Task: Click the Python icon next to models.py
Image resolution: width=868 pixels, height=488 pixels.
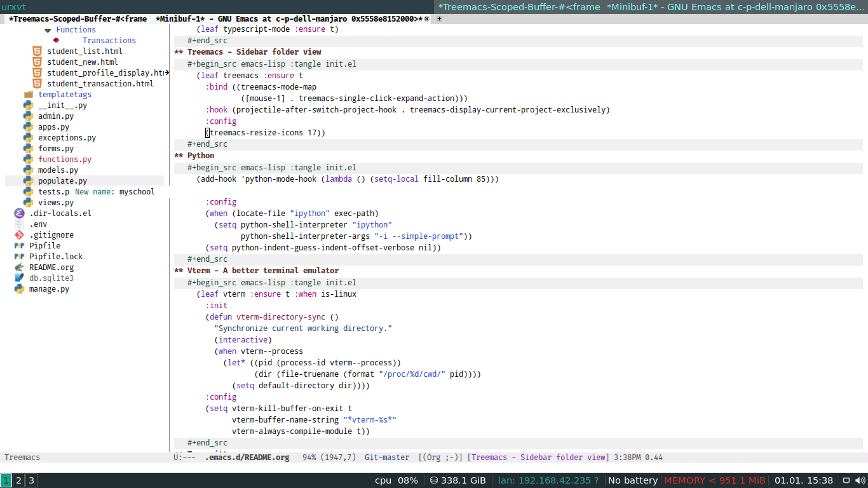Action: (28, 170)
